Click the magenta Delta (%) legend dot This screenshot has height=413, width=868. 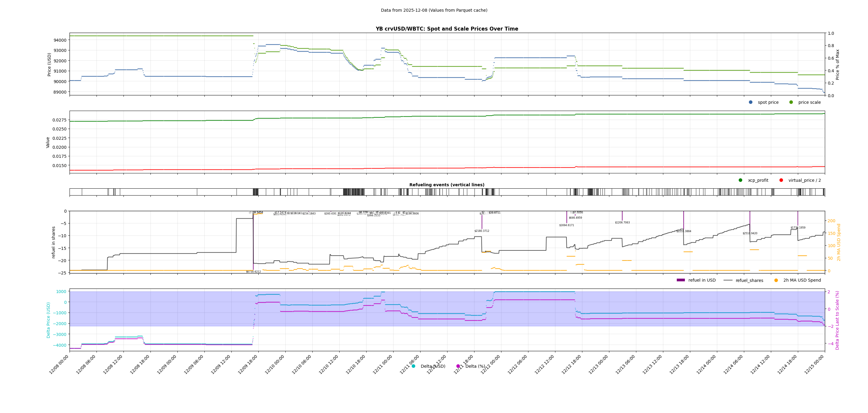[458, 366]
